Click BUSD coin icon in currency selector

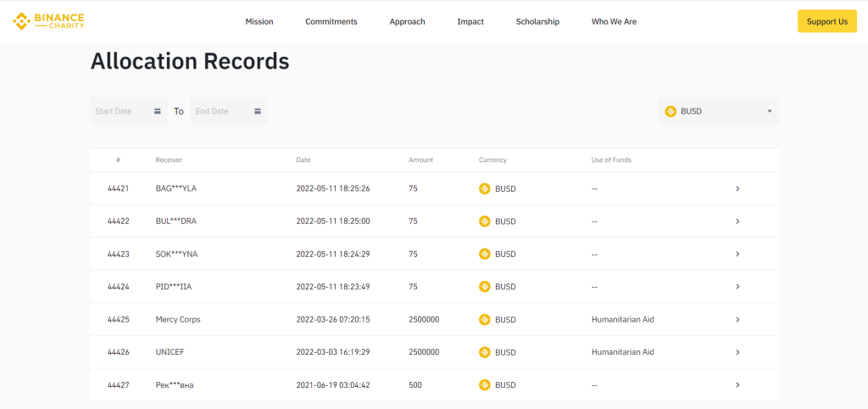670,111
